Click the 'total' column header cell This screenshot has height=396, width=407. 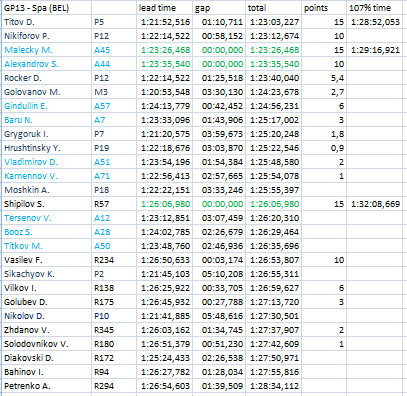pos(274,8)
